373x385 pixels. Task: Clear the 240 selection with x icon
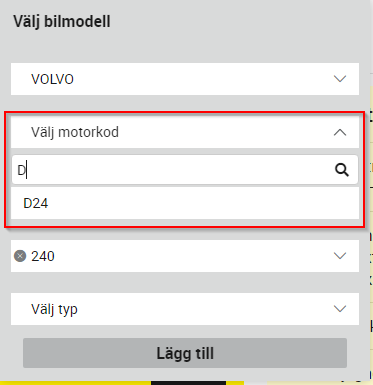coord(20,256)
